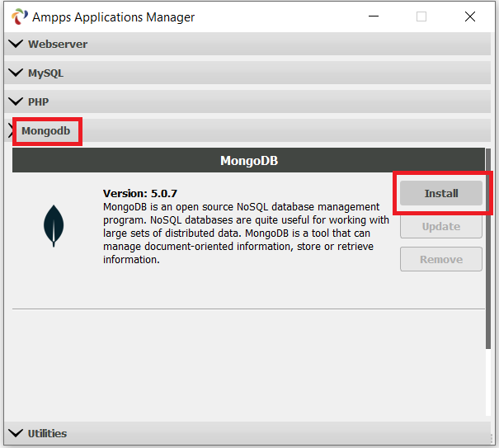Close the Ampps Applications Manager window

click(470, 17)
